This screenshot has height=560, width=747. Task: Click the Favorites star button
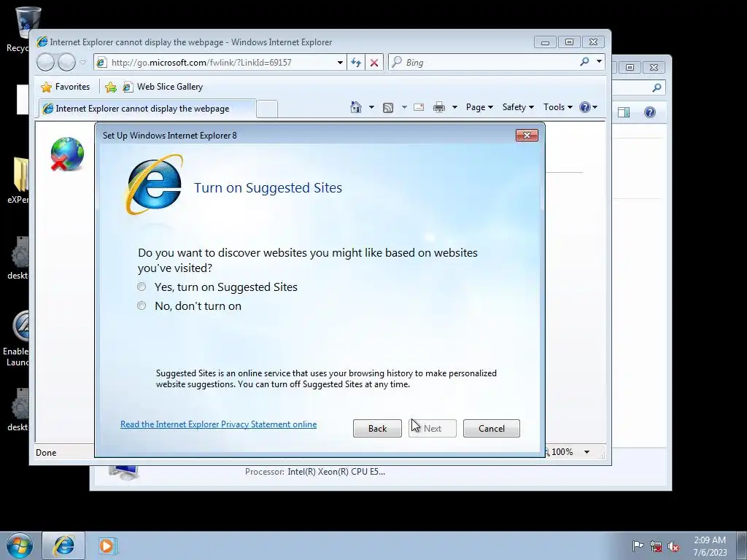coord(66,87)
